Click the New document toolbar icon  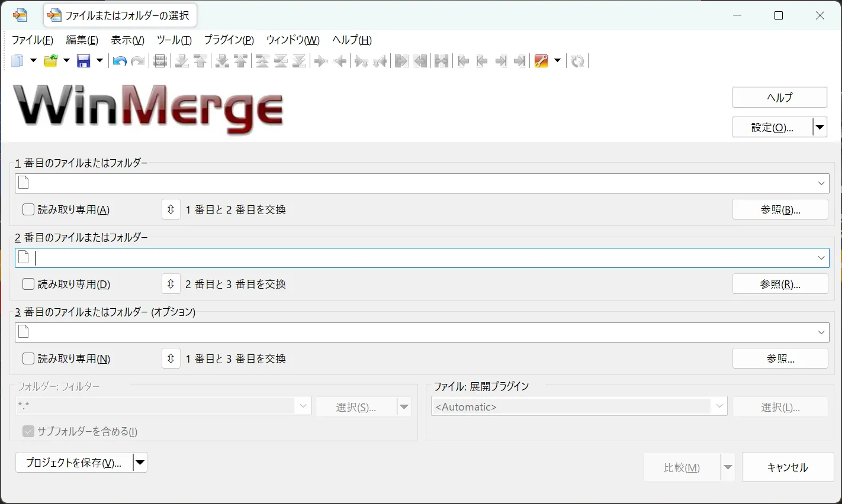(x=18, y=60)
